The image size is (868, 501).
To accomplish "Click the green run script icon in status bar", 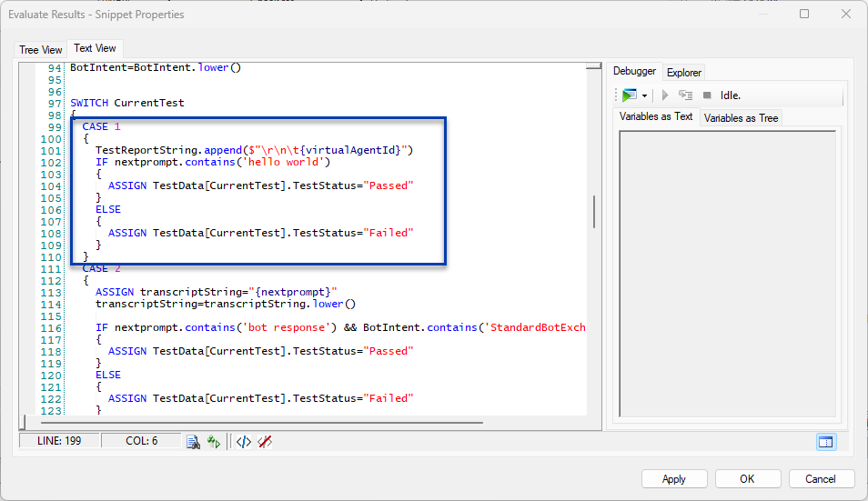I will tap(213, 442).
